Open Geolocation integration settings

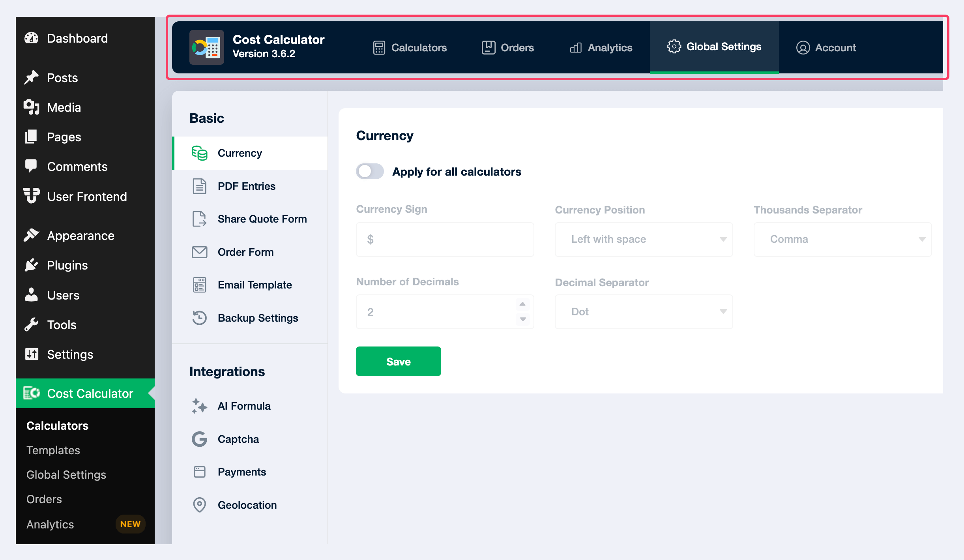pyautogui.click(x=250, y=505)
